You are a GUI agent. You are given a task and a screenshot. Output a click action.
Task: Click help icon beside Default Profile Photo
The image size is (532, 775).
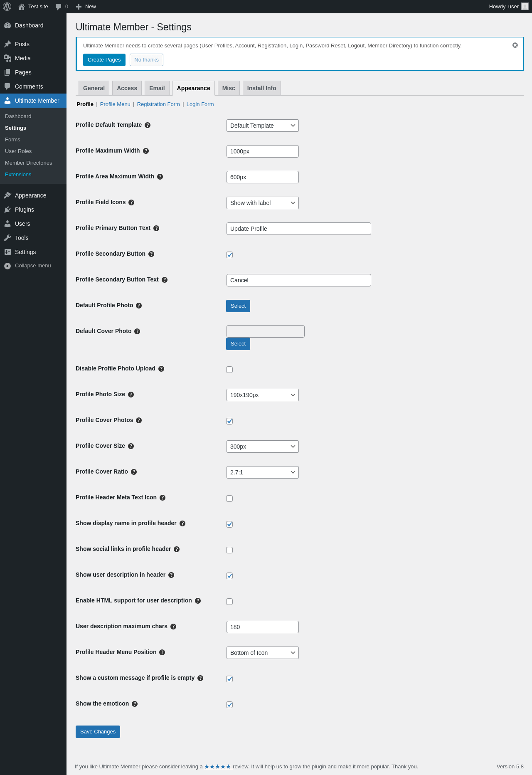click(139, 306)
